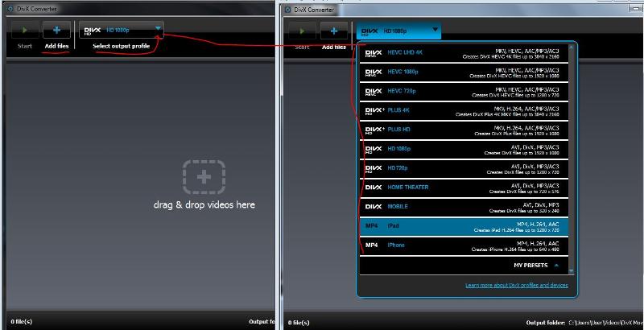Click the plus Add files icon in right window
The width and height of the screenshot is (644, 330).
click(334, 31)
